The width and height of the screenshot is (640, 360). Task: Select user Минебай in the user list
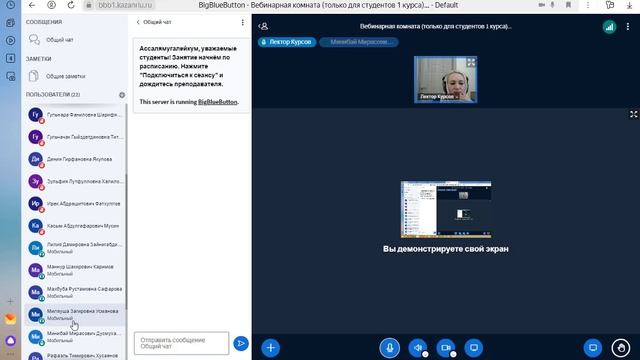pyautogui.click(x=75, y=336)
